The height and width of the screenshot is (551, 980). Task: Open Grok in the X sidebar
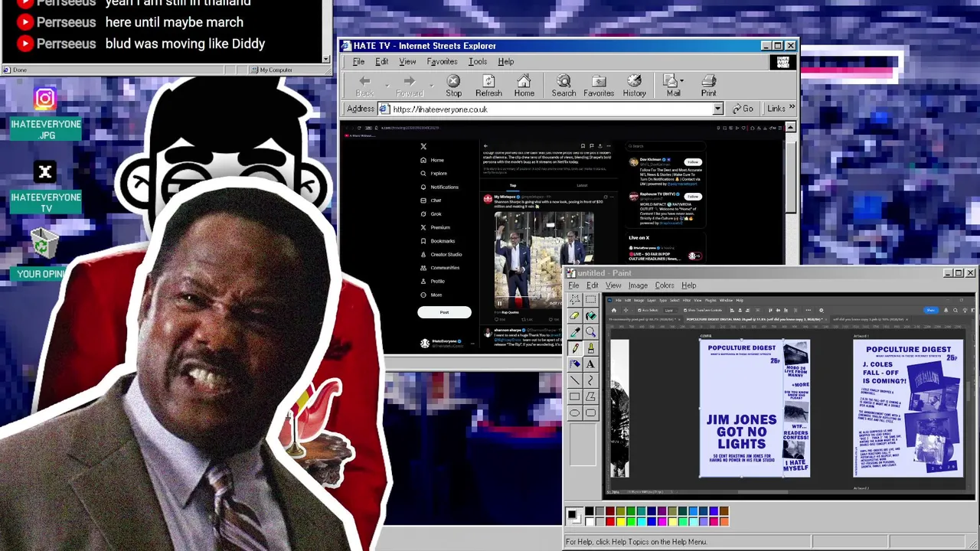pyautogui.click(x=430, y=214)
